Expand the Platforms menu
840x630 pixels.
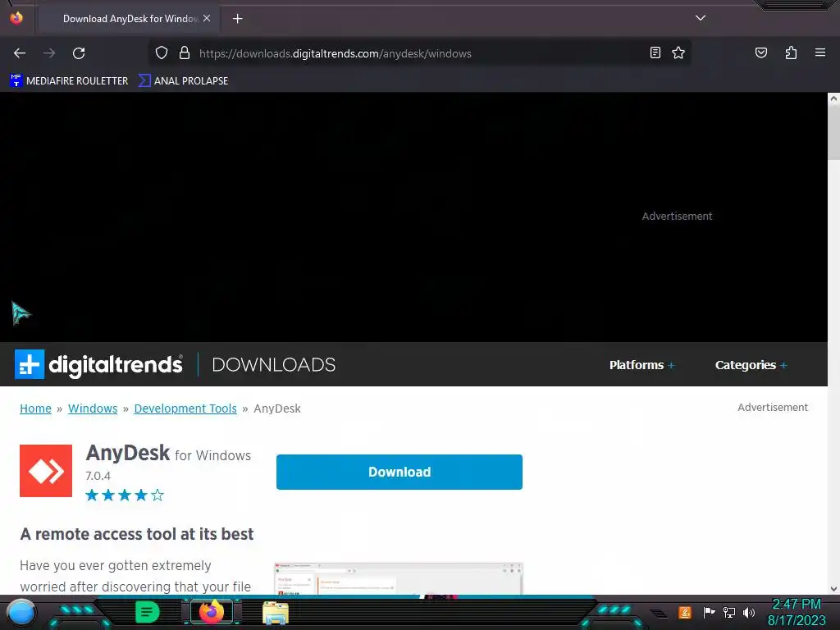641,365
